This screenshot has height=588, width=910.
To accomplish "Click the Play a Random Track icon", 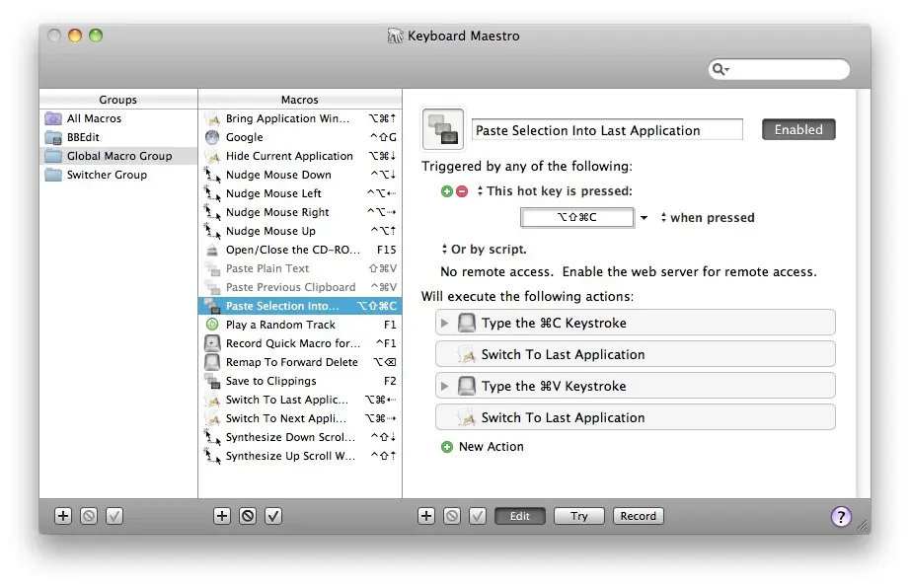I will [212, 325].
